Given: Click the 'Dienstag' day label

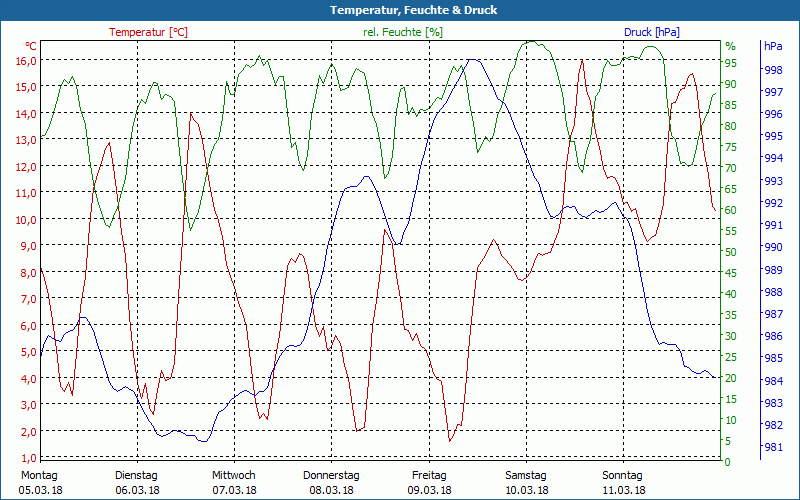Looking at the screenshot, I should click(136, 476).
